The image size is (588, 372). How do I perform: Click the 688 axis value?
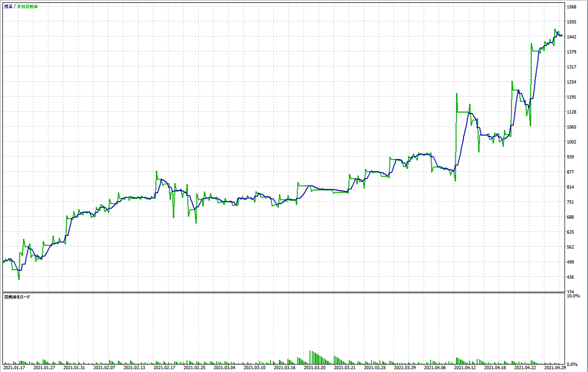(570, 217)
